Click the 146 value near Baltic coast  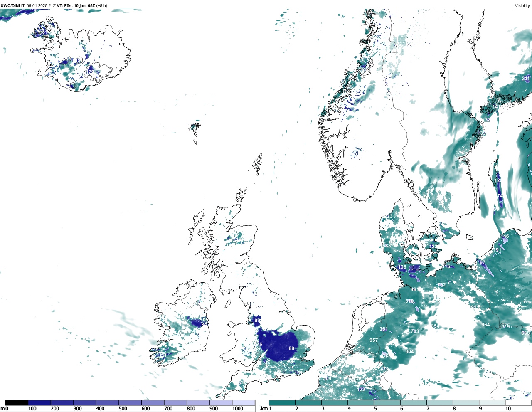505,236
